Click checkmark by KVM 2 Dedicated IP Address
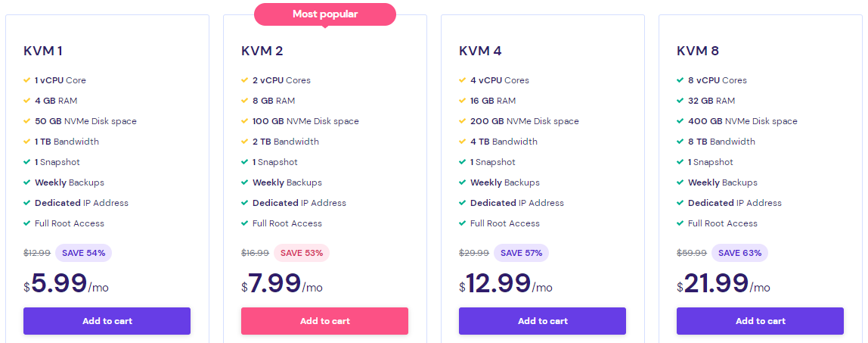868x343 pixels. pyautogui.click(x=245, y=203)
